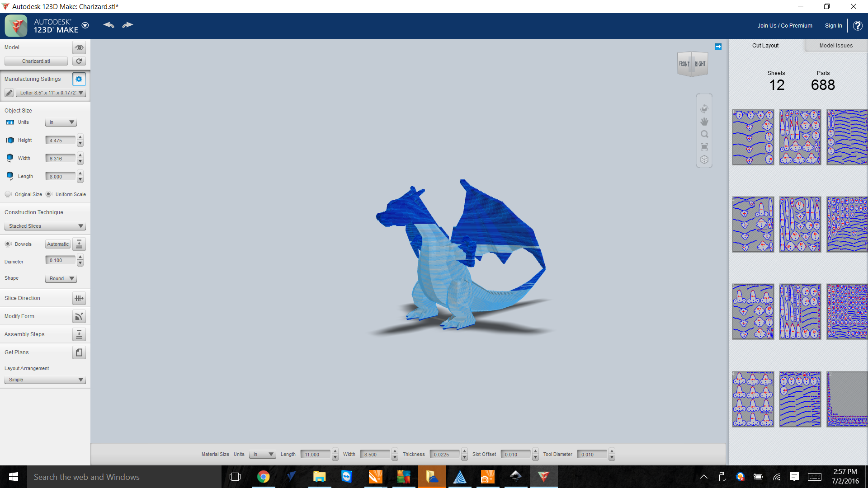868x488 pixels.
Task: Open the Stacked Slices technique dropdown
Action: point(45,226)
